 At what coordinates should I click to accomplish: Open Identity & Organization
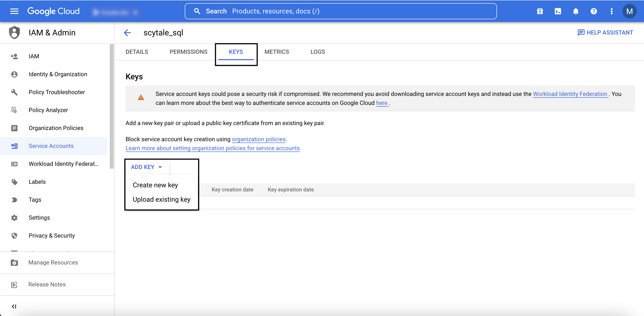point(54,74)
